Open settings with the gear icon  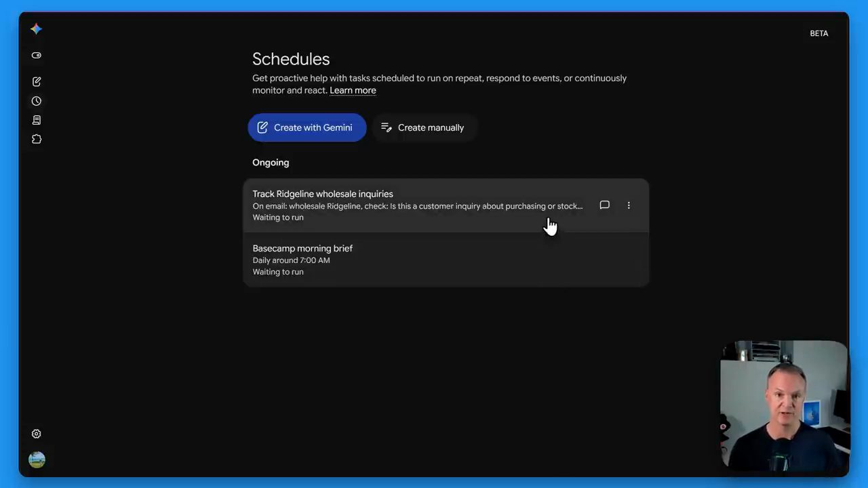tap(37, 434)
